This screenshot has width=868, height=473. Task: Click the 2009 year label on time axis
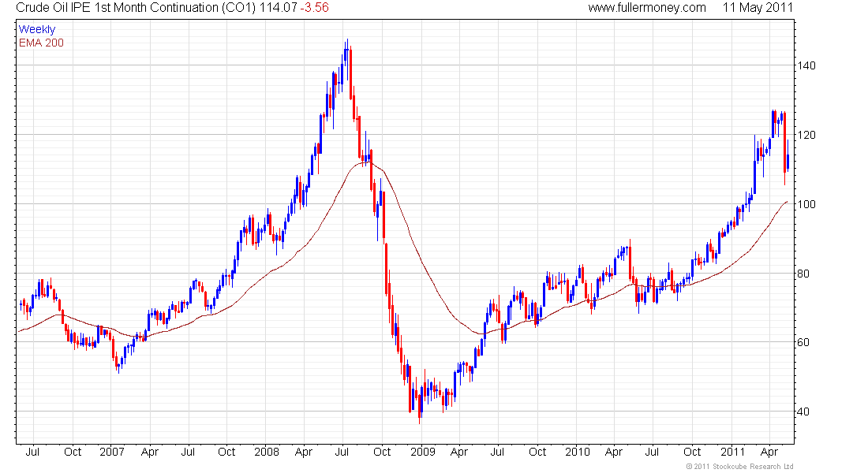(x=422, y=452)
